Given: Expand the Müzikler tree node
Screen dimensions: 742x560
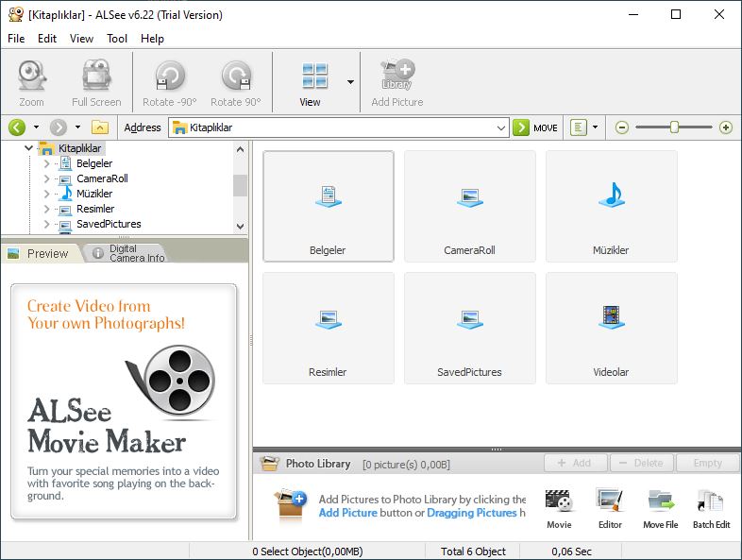Looking at the screenshot, I should (46, 195).
